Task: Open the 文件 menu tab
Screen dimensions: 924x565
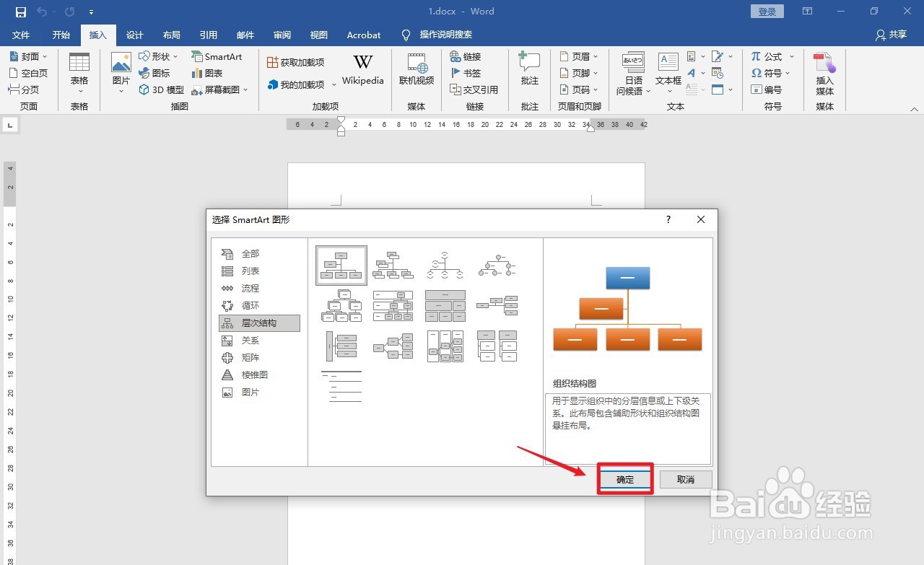Action: pyautogui.click(x=21, y=35)
